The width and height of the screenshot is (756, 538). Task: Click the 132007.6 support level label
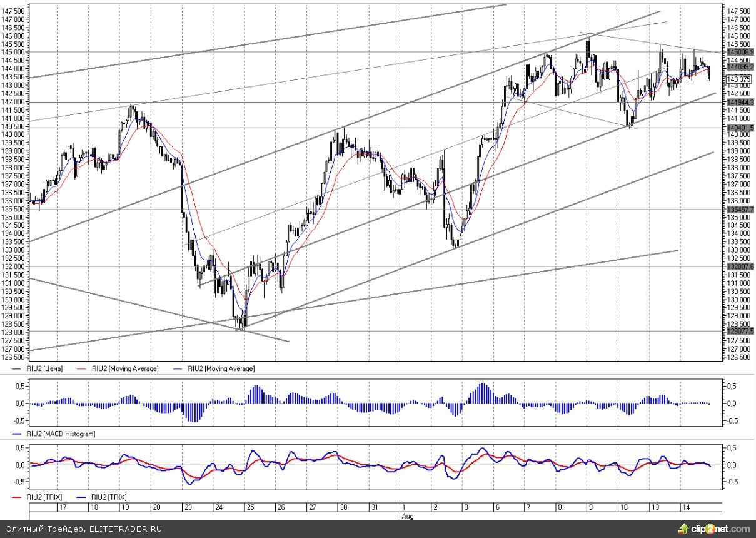point(739,266)
